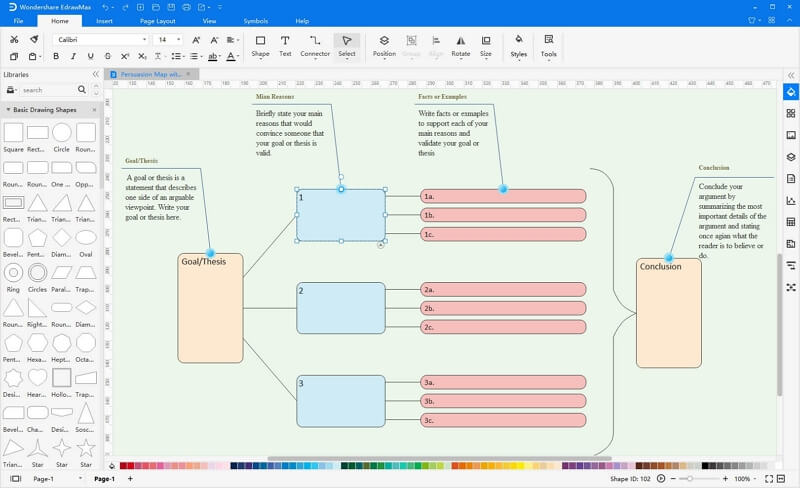The image size is (800, 488).
Task: Increase font size with larger A icon
Action: [196, 40]
